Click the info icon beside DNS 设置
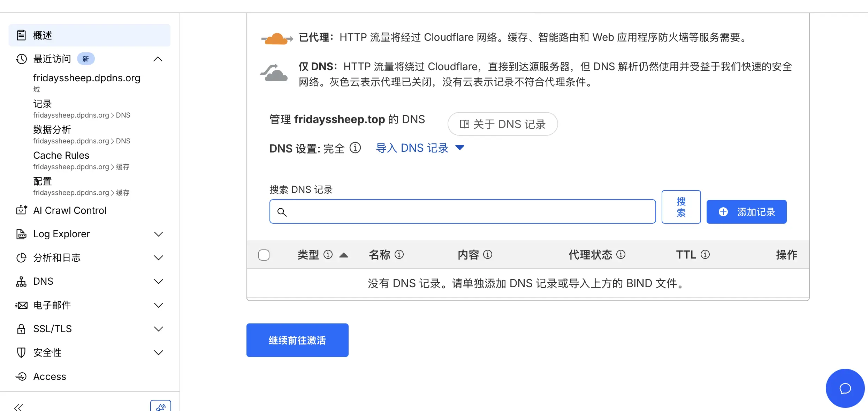 click(356, 148)
